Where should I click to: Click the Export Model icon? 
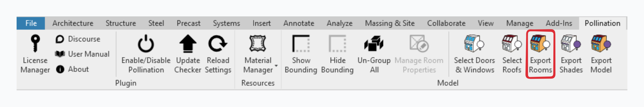point(601,44)
